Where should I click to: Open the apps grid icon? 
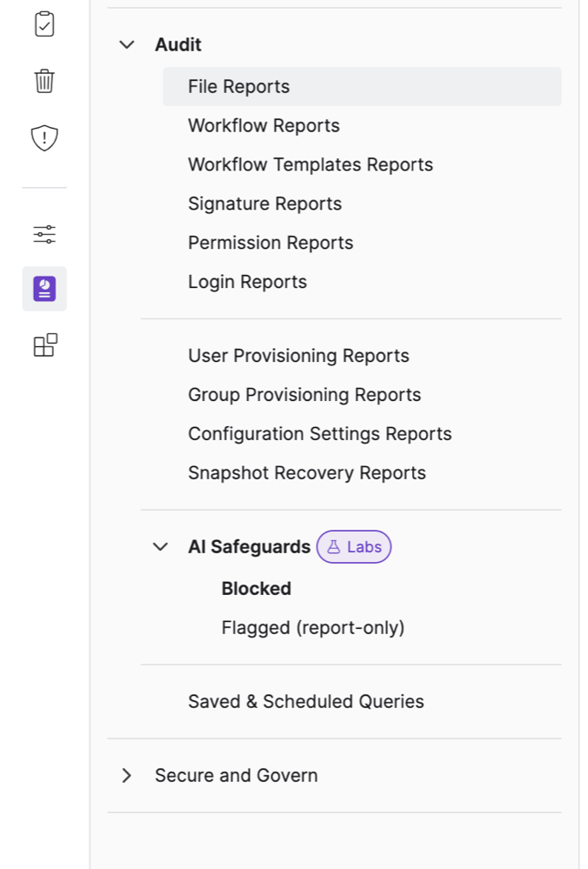point(44,345)
